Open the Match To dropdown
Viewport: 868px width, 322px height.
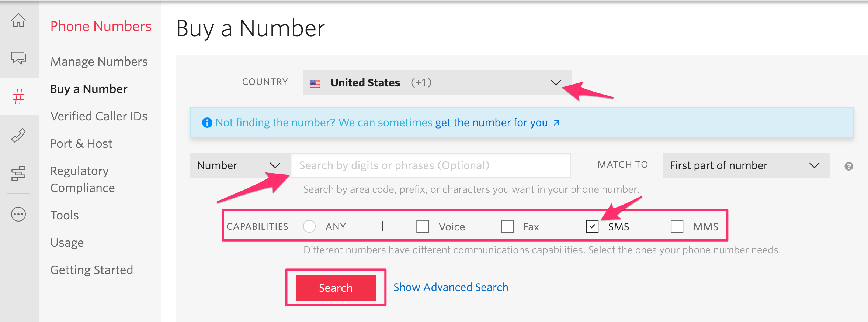746,165
